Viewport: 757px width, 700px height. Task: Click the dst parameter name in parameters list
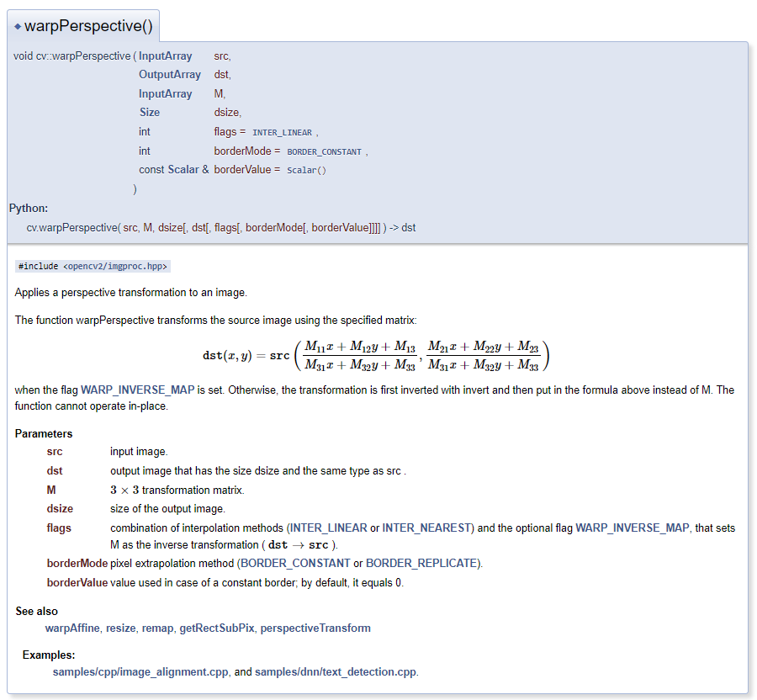click(55, 470)
